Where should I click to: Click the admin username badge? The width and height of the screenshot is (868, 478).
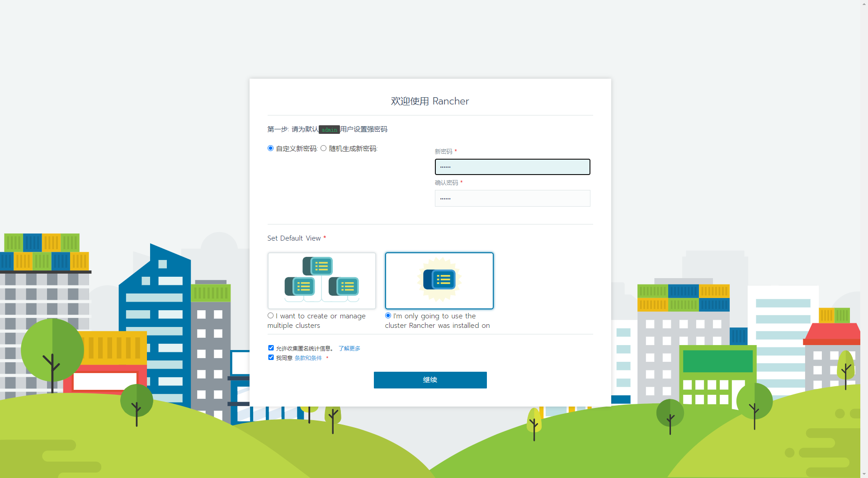(x=329, y=129)
